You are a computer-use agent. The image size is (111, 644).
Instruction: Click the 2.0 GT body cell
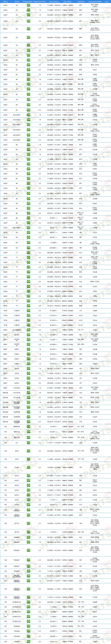point(80,325)
